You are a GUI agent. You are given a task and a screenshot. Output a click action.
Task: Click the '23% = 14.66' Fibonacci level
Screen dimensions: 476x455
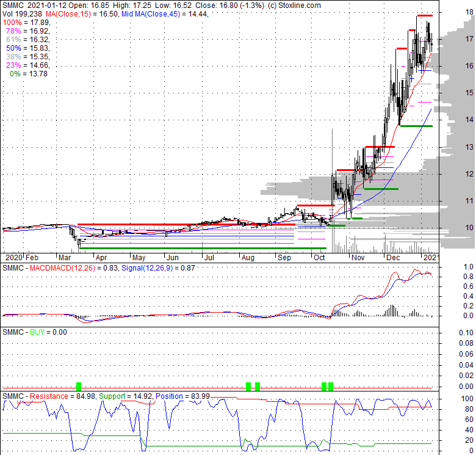pyautogui.click(x=27, y=65)
